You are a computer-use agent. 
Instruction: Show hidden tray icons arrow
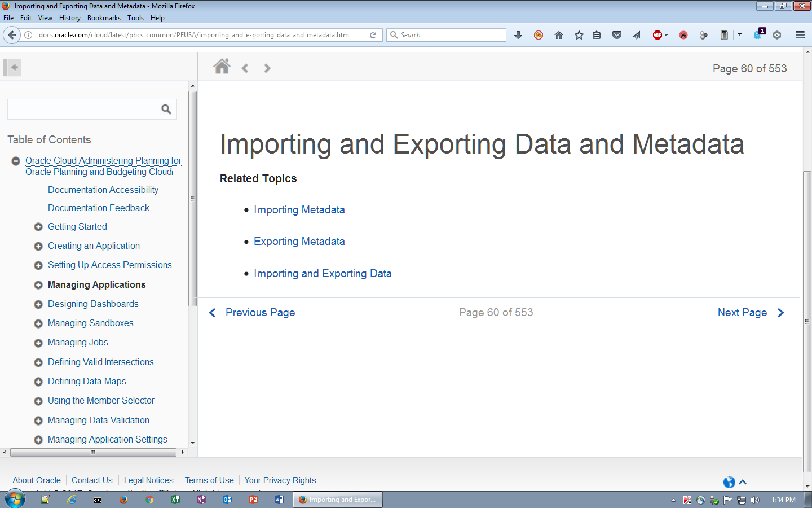[x=673, y=500]
